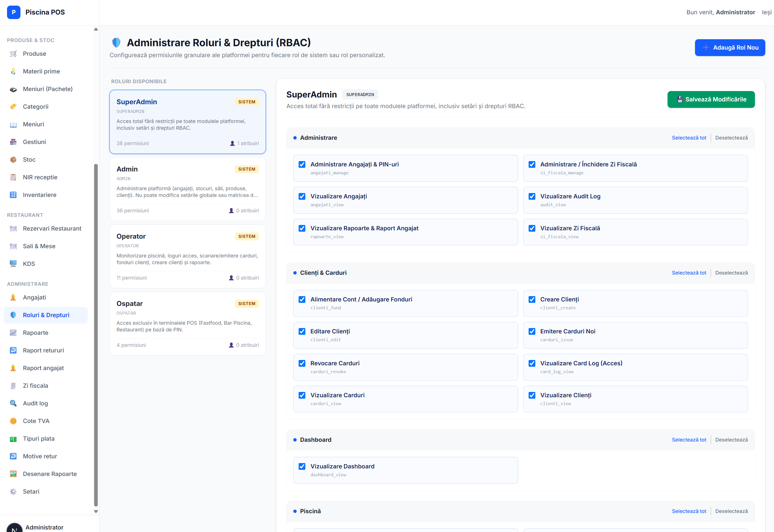Open the NIR receptie clipboard icon

pyautogui.click(x=13, y=177)
